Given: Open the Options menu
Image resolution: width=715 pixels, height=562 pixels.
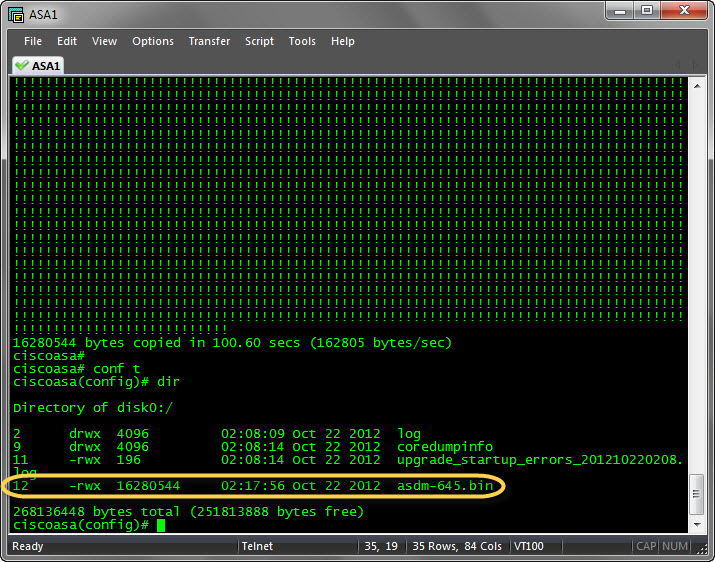Looking at the screenshot, I should click(x=153, y=41).
